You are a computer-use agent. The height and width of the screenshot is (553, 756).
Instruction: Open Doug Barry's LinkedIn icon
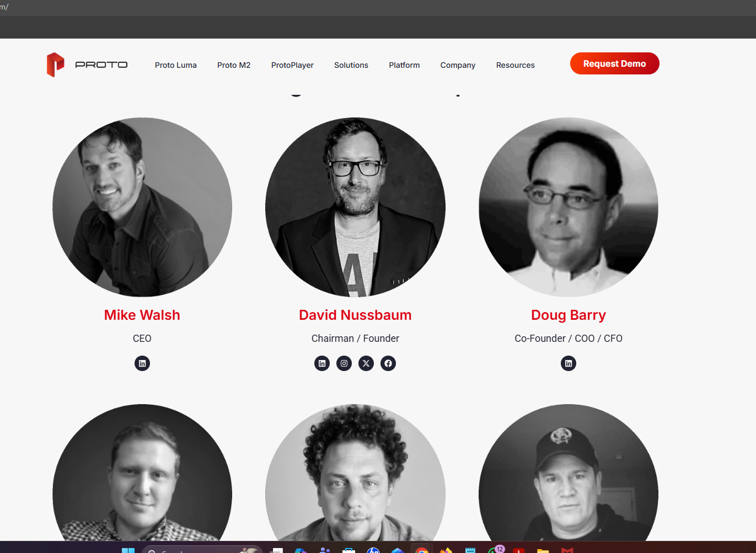pyautogui.click(x=569, y=363)
